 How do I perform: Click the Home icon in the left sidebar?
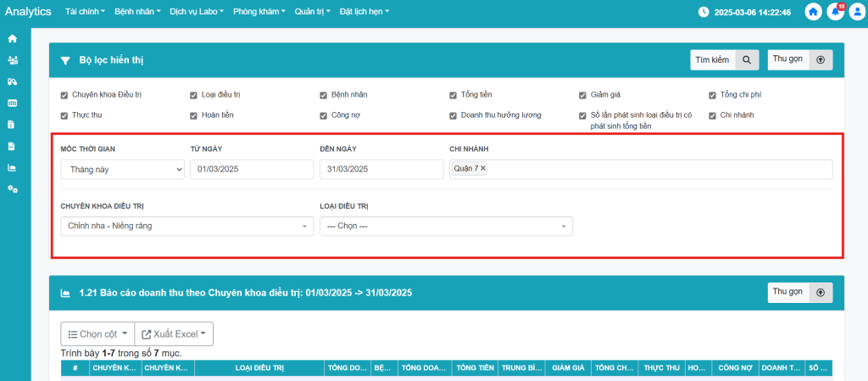(12, 39)
